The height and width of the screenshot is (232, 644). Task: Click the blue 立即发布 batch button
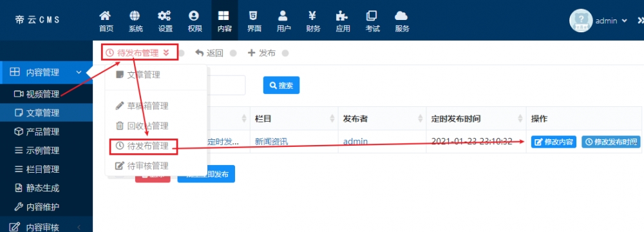[x=206, y=175]
